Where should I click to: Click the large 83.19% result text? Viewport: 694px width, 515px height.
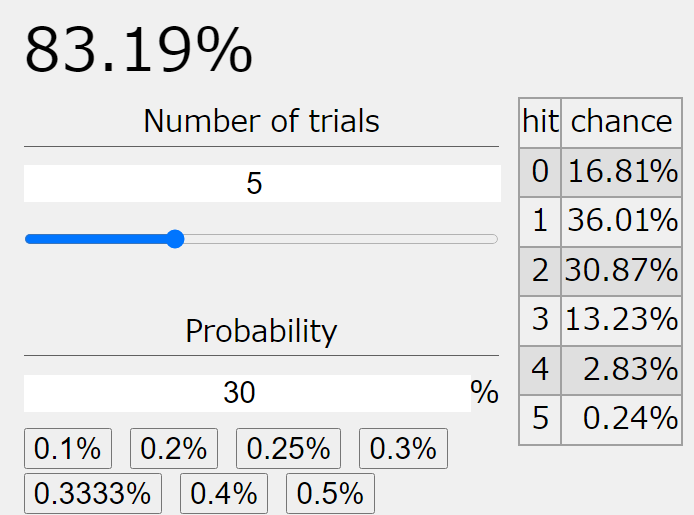pos(138,50)
